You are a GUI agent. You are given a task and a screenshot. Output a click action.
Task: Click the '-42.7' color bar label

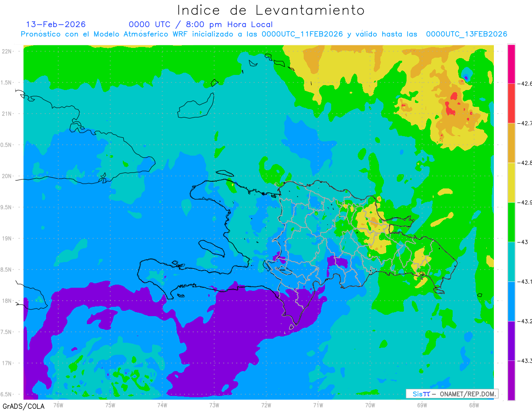point(525,123)
